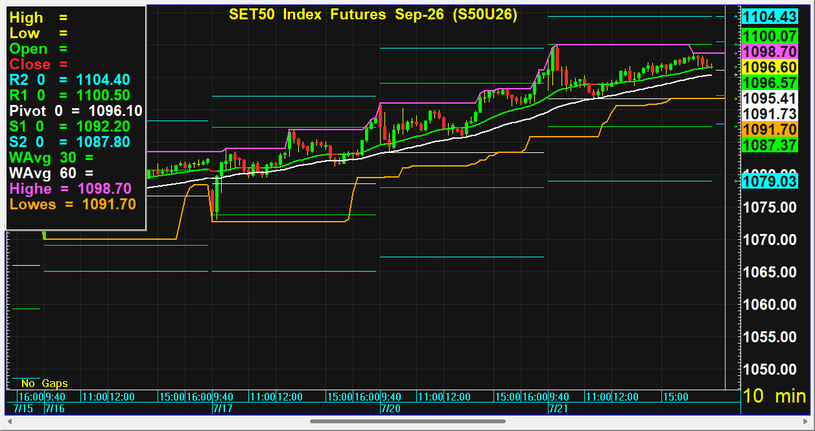Select the R2 0 = 1104.40 legend row

click(70, 80)
